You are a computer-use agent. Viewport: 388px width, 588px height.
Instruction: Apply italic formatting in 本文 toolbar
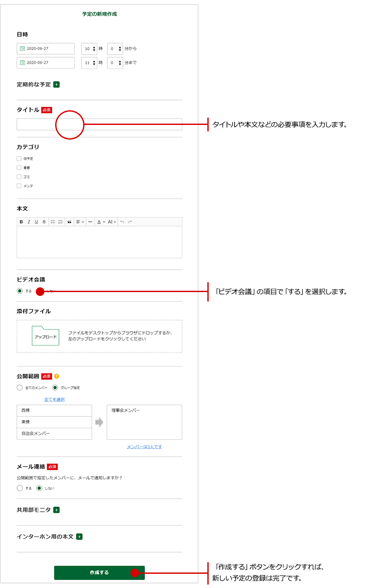[29, 222]
